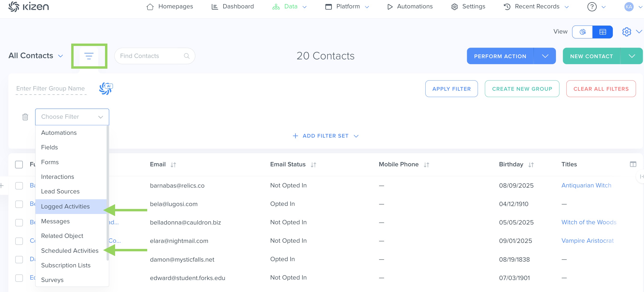
Task: Switch to table view icon
Action: tap(603, 32)
